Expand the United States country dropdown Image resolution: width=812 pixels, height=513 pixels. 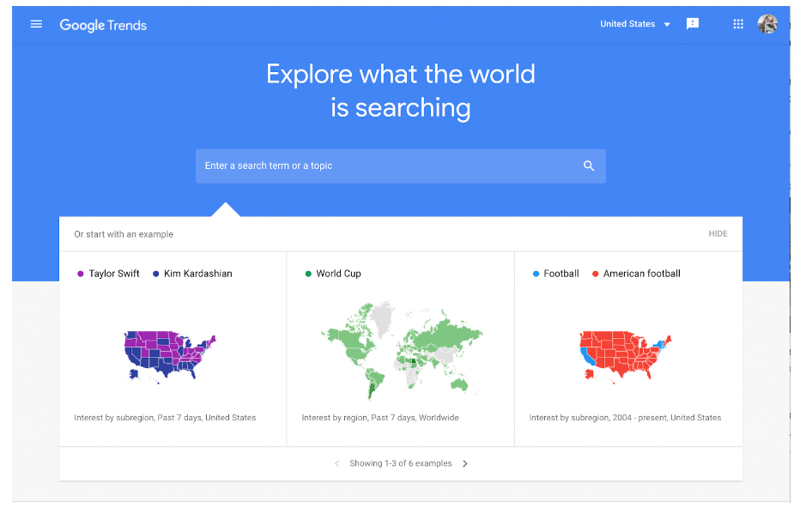pos(635,24)
